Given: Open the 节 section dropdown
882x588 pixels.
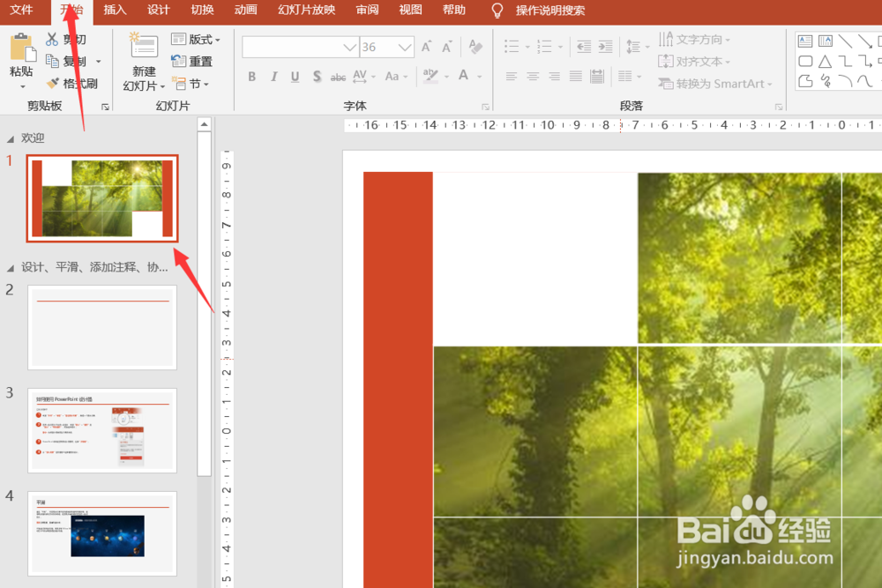Looking at the screenshot, I should [191, 84].
